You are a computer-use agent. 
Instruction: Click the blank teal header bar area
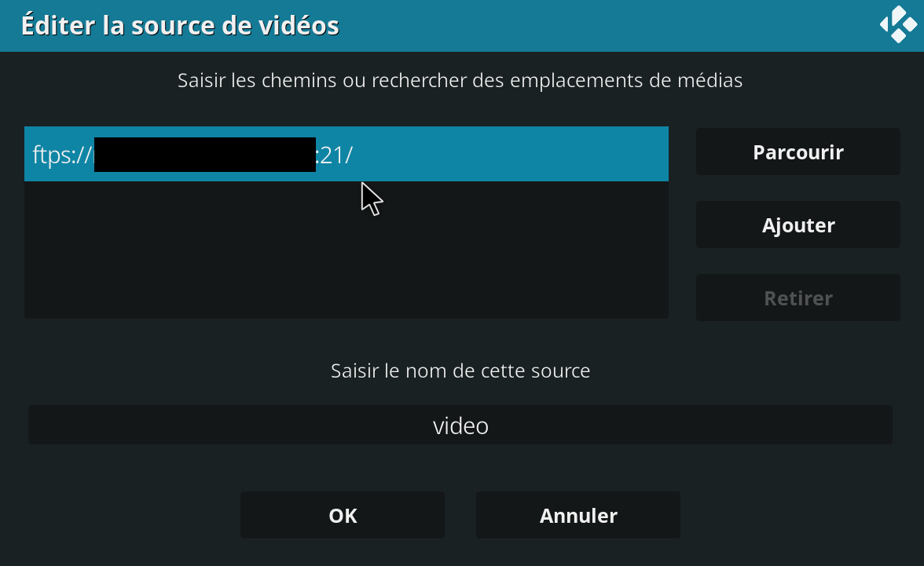(x=607, y=25)
